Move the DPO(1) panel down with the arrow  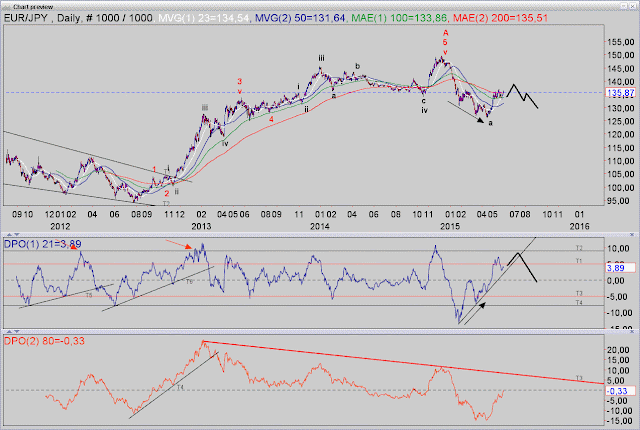point(17,234)
